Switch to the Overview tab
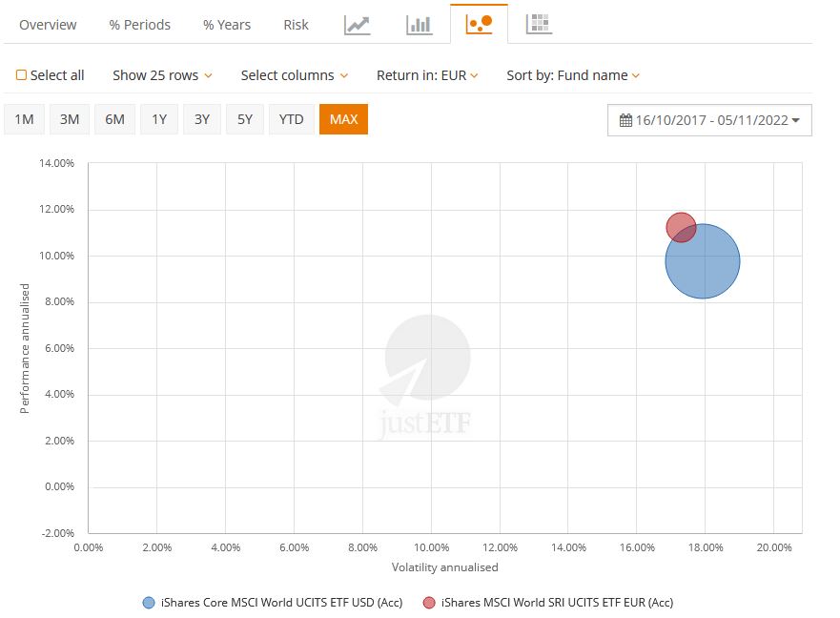 tap(48, 25)
